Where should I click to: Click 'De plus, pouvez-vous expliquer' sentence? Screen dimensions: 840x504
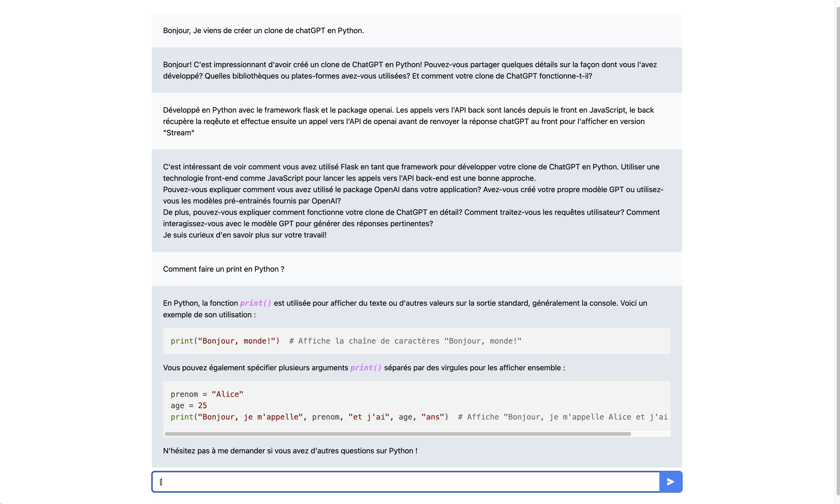point(411,218)
